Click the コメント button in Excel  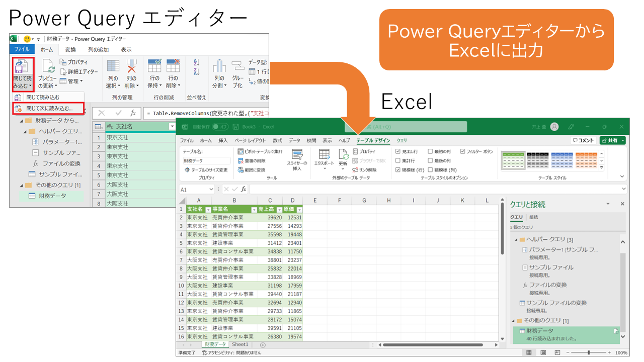[x=584, y=141]
